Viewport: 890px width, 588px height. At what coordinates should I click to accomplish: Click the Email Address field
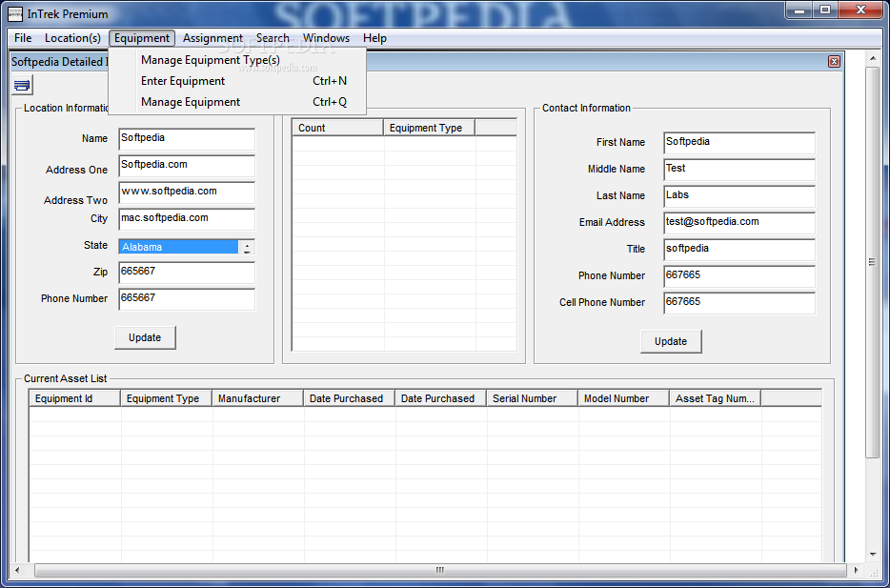tap(739, 223)
